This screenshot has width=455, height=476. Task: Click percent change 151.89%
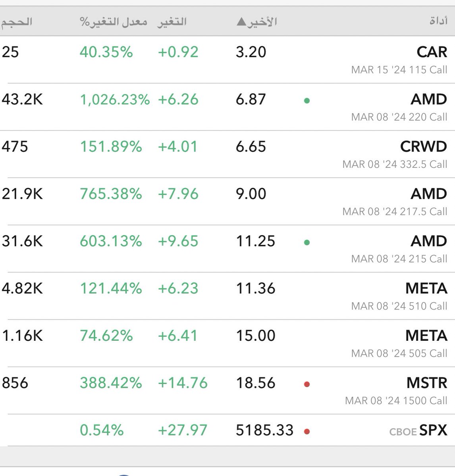111,146
